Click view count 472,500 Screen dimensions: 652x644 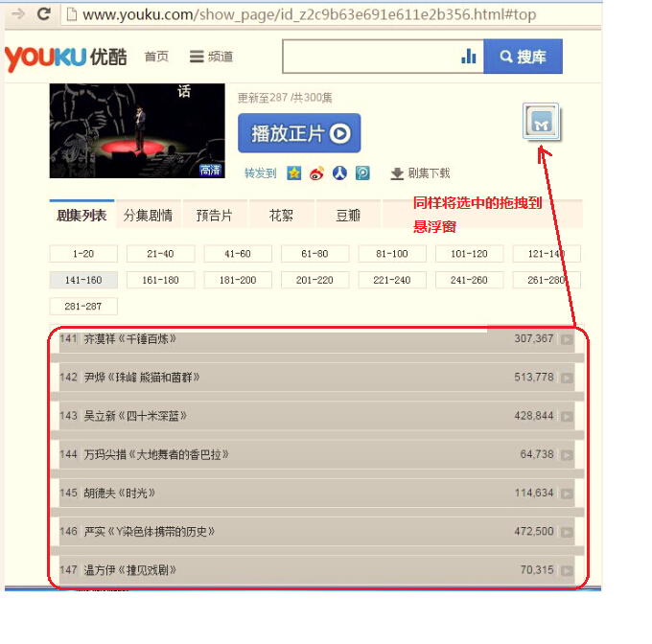tap(534, 532)
